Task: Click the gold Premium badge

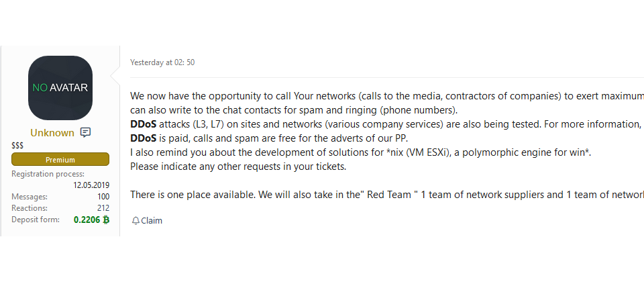Action: 60,160
